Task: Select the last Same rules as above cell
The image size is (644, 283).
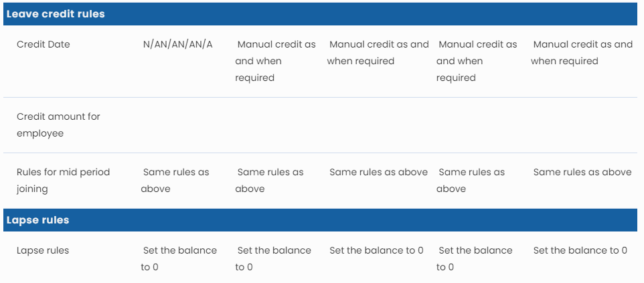Action: point(582,172)
